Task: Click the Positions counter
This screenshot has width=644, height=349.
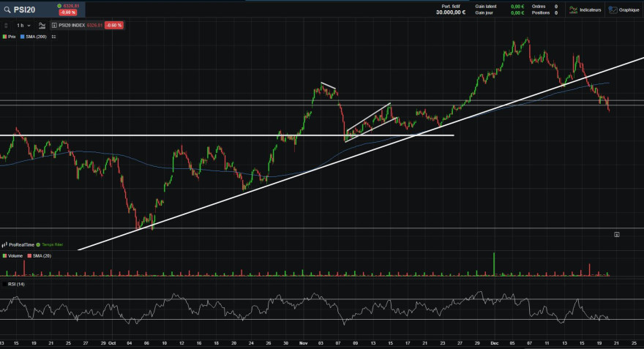Action: click(x=544, y=12)
